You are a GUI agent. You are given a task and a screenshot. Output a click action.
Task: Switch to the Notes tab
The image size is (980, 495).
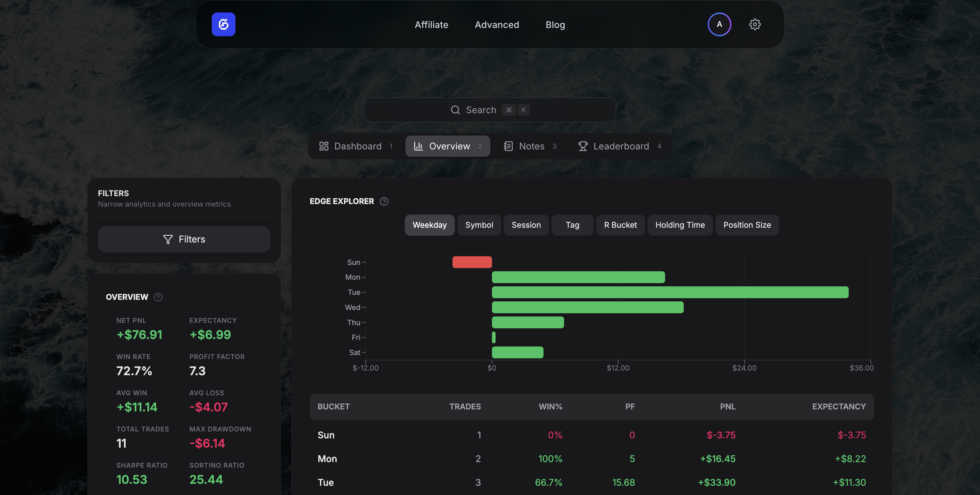pyautogui.click(x=531, y=146)
